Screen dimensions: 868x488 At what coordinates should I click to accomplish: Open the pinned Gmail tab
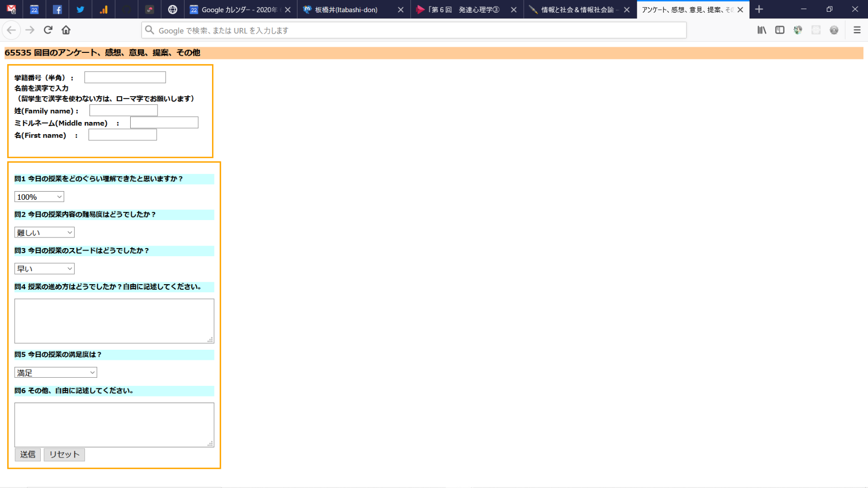tap(11, 10)
